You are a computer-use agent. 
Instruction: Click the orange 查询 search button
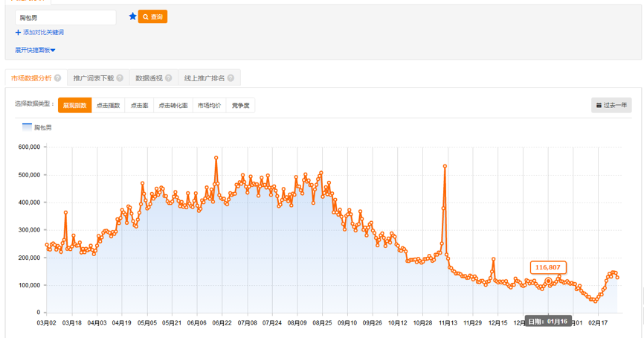pyautogui.click(x=152, y=16)
